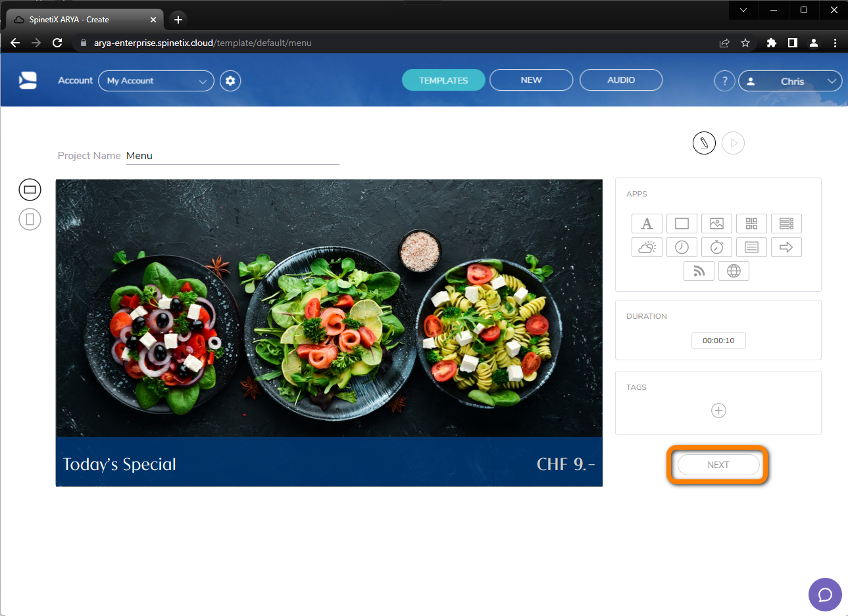
Task: Open the browser tabs list dropdown
Action: click(x=743, y=11)
